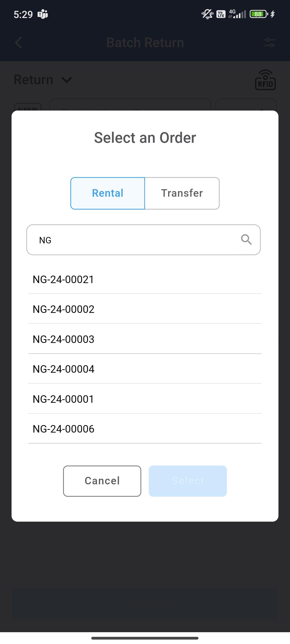Tap the back arrow icon

[19, 43]
